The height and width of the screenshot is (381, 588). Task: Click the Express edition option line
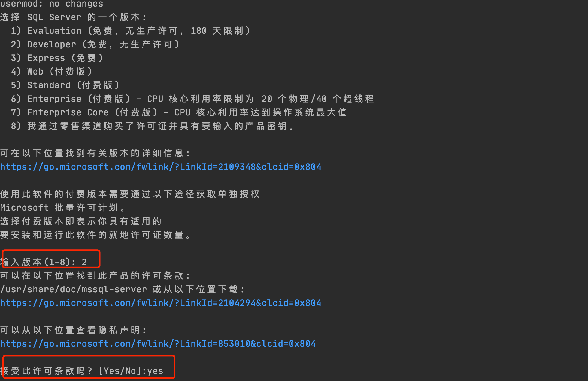pyautogui.click(x=57, y=58)
